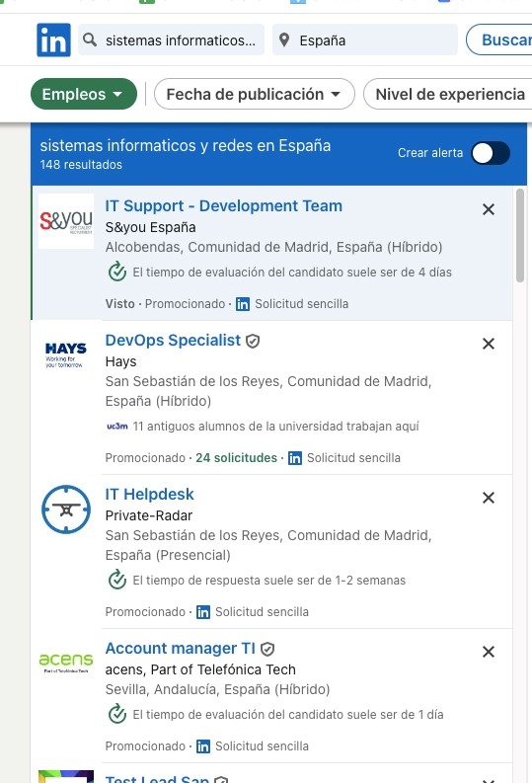Click the uc3m alumni icon on Hays listing
This screenshot has width=532, height=783.
(117, 426)
